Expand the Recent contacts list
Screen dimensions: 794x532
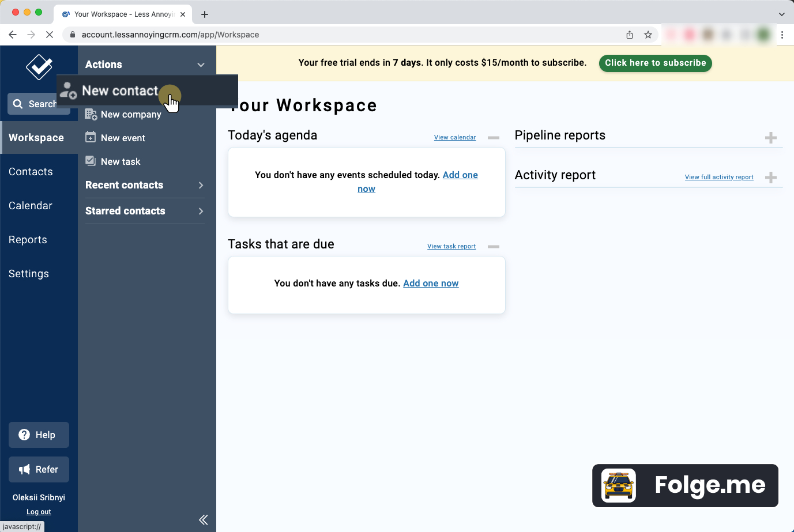201,185
